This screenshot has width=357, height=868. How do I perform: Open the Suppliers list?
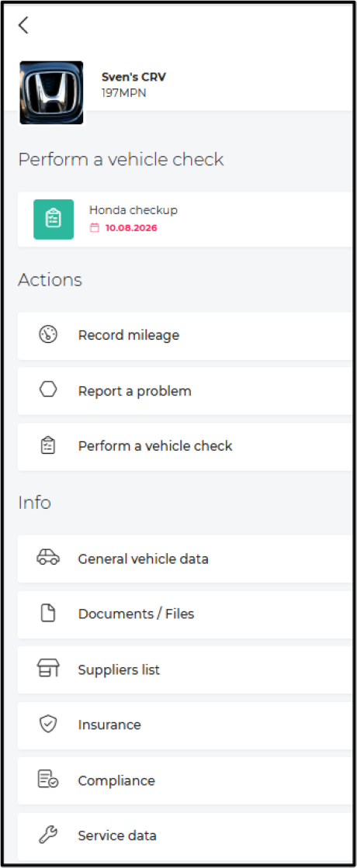tap(185, 670)
